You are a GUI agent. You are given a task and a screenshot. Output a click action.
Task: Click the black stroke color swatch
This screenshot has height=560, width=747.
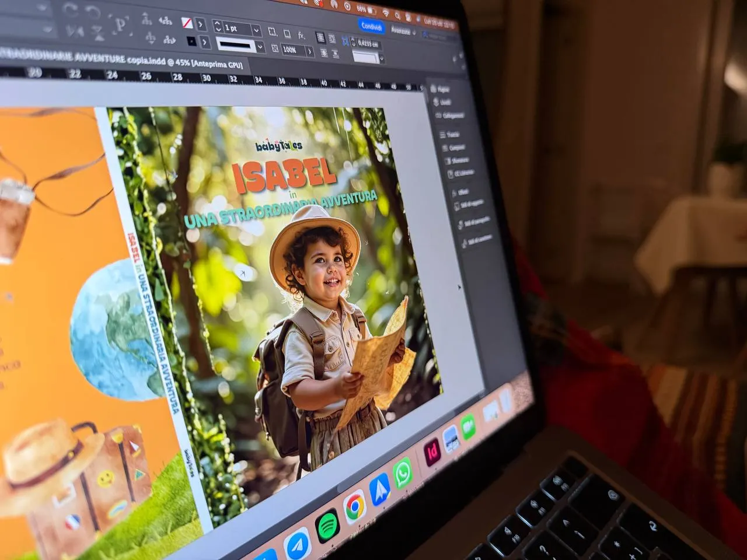click(191, 41)
